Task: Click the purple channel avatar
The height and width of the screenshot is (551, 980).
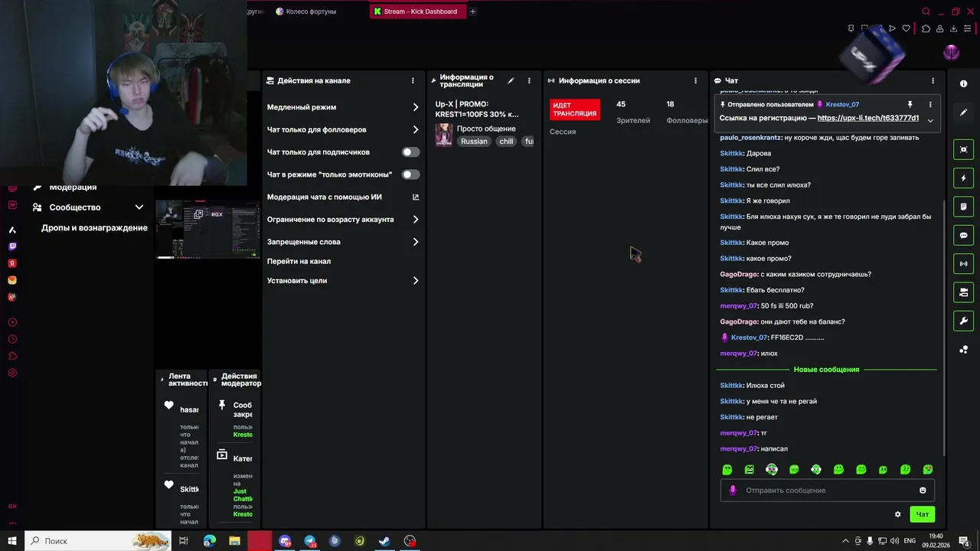Action: click(952, 52)
